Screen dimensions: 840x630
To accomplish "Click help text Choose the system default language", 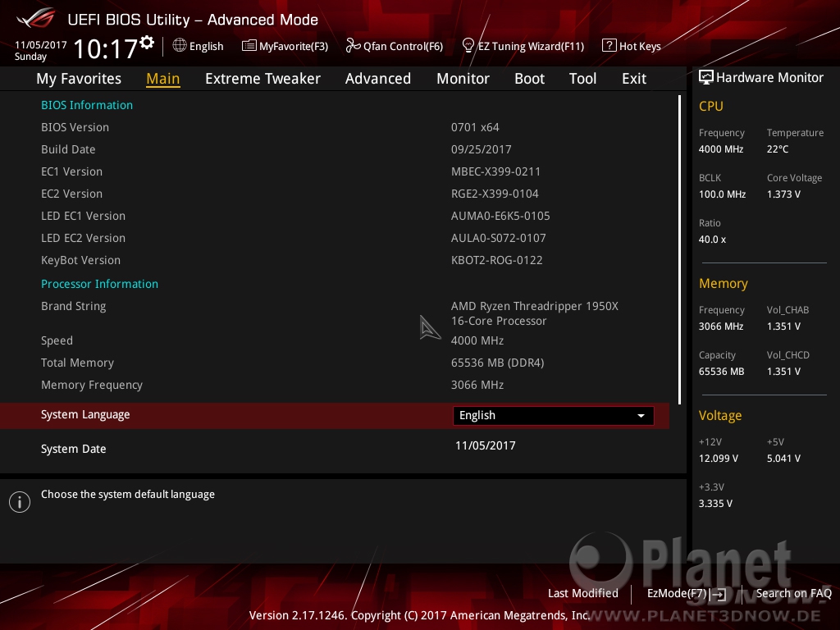I will (x=127, y=495).
